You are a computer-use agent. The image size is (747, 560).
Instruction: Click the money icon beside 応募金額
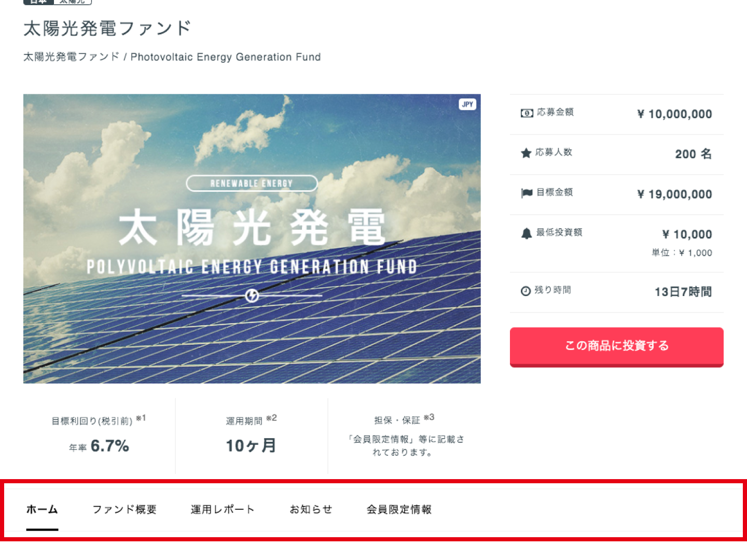(x=527, y=113)
